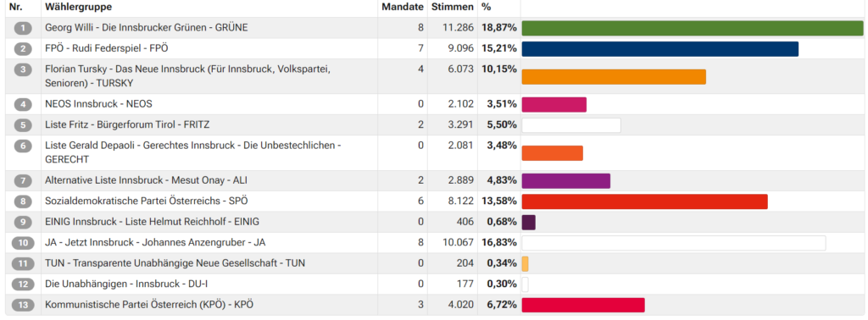
Task: Select the red SPÖ result bar
Action: [x=644, y=201]
